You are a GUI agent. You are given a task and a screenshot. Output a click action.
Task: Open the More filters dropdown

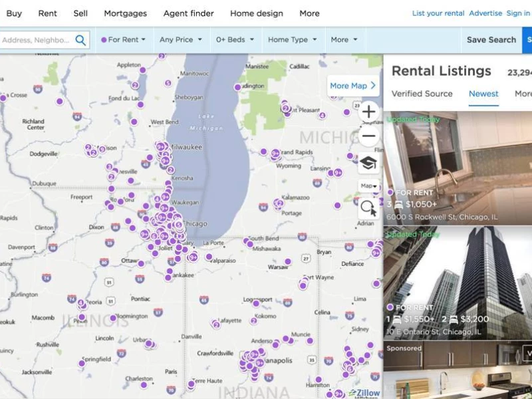[x=344, y=40]
